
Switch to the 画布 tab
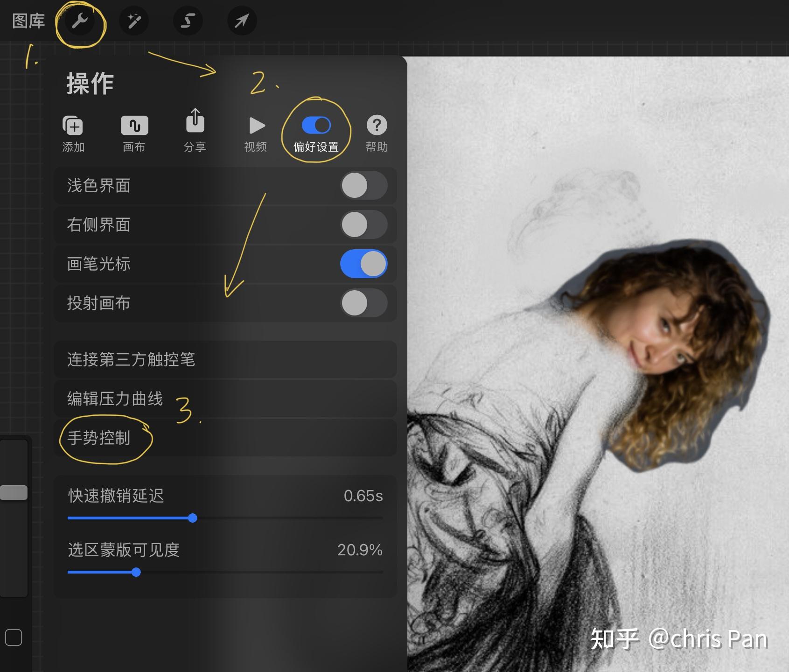(x=134, y=134)
